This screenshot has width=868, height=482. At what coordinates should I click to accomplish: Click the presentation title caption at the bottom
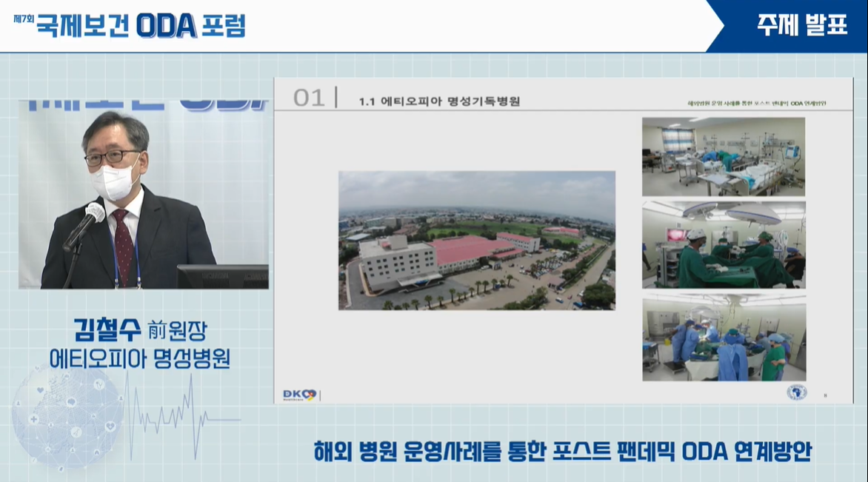pos(562,450)
